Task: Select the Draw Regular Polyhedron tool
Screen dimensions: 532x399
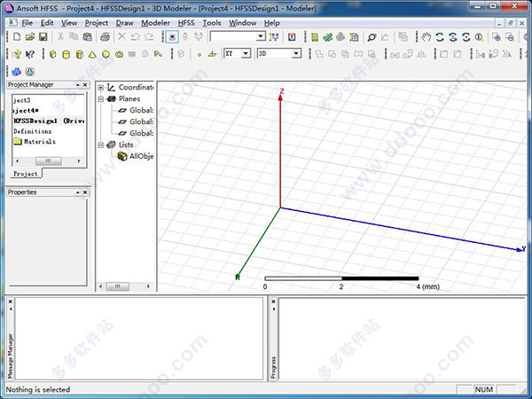Action: point(80,54)
